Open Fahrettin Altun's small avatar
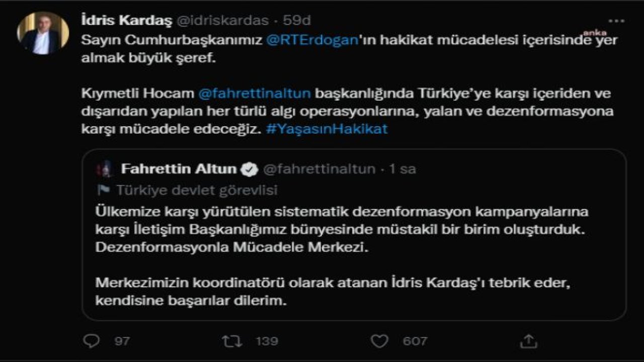This screenshot has height=362, width=644. tap(106, 169)
